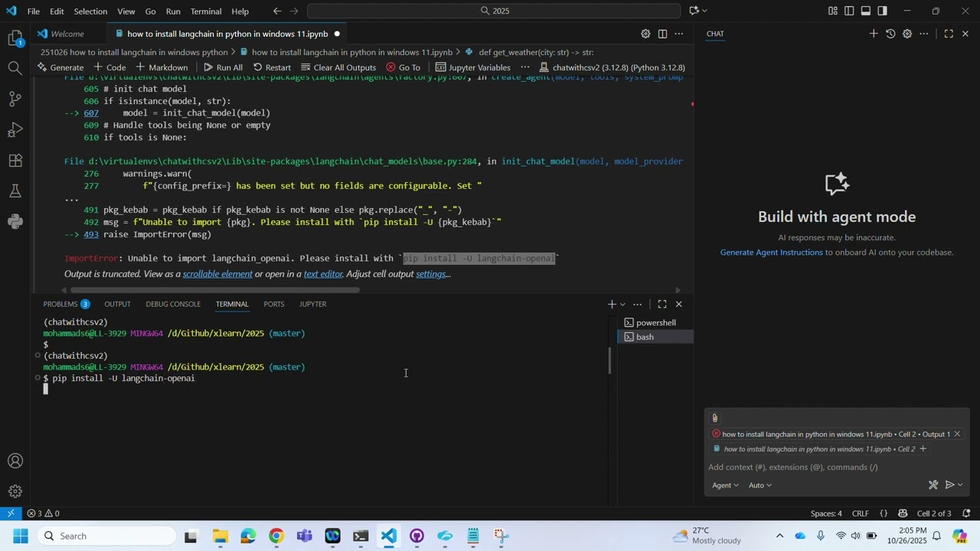
Task: Open notebook toolbar overflow ellipsis
Action: point(525,67)
